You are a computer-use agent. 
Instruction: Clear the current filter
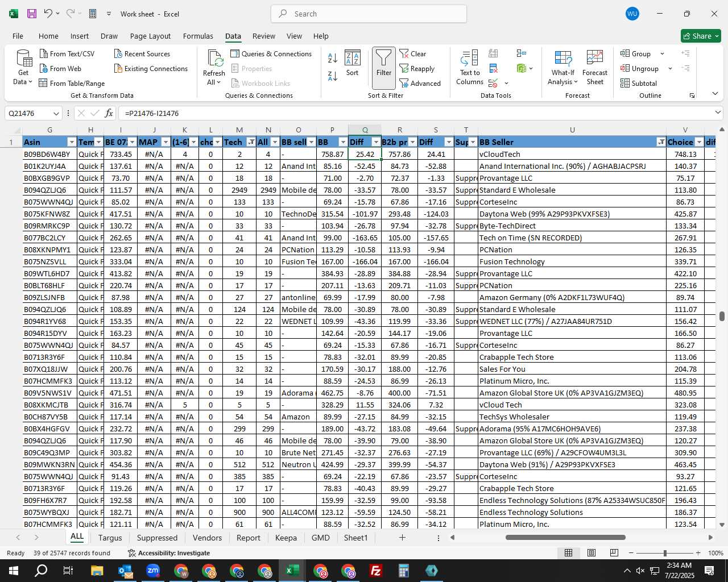click(x=413, y=53)
